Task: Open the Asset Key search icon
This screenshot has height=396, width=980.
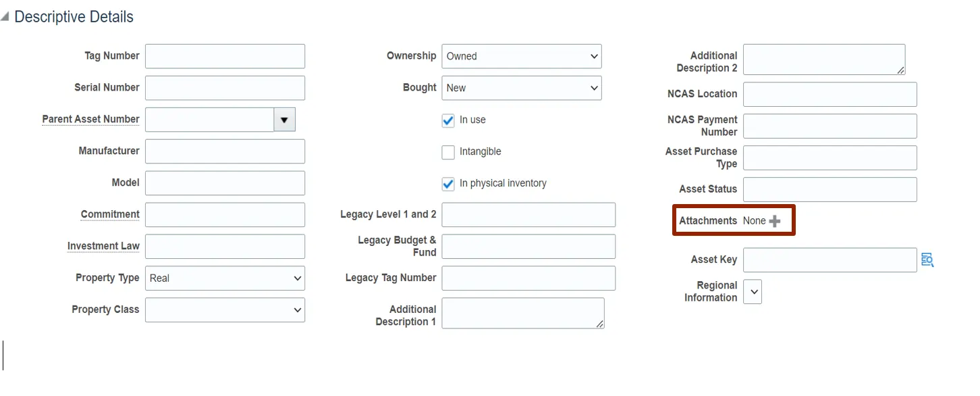Action: pyautogui.click(x=927, y=260)
